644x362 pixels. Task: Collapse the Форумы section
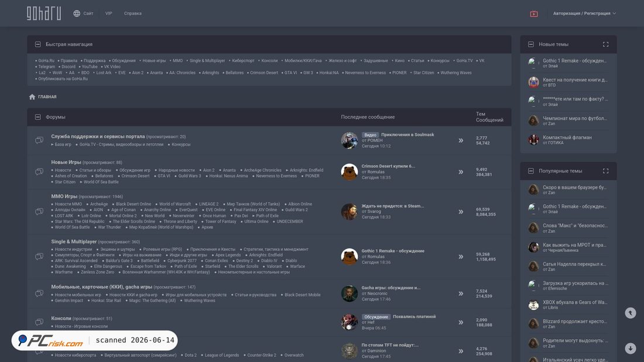tap(38, 117)
